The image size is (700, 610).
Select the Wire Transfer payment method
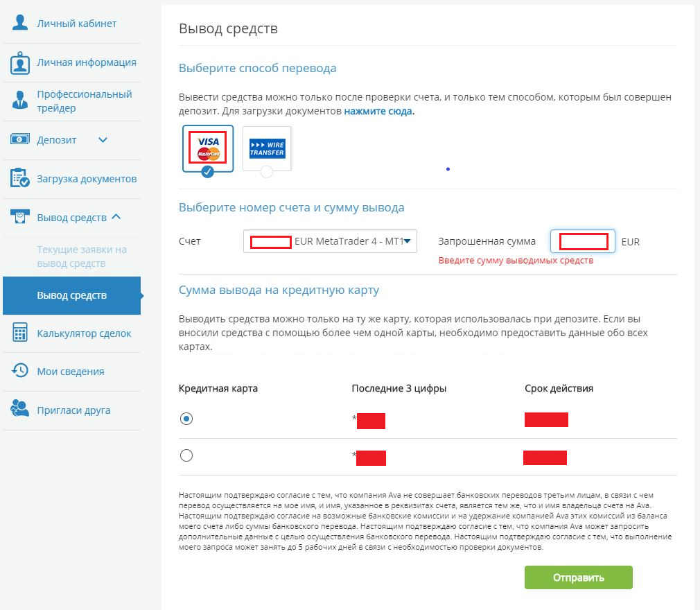pos(267,149)
